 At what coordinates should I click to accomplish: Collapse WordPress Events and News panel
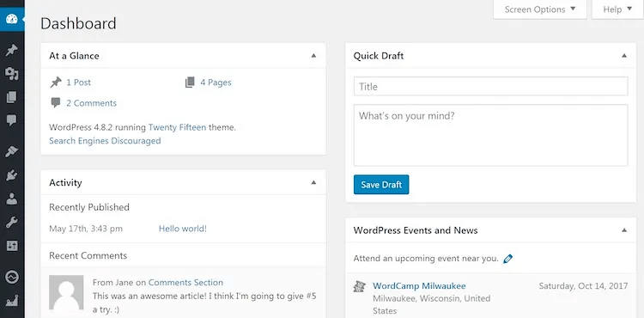624,230
